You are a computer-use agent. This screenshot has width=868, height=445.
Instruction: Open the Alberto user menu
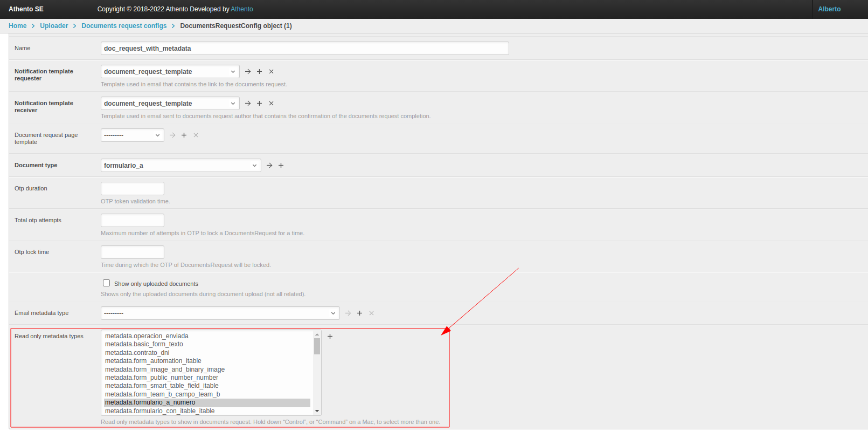829,9
